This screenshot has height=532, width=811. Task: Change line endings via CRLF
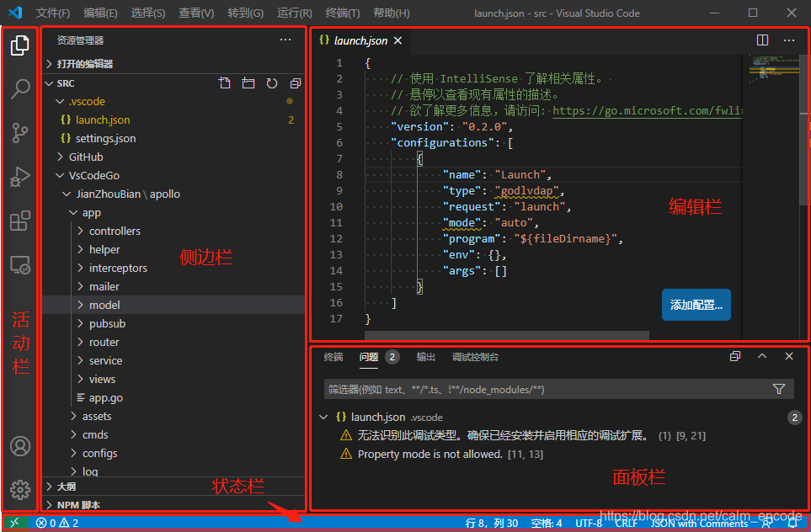pos(627,524)
